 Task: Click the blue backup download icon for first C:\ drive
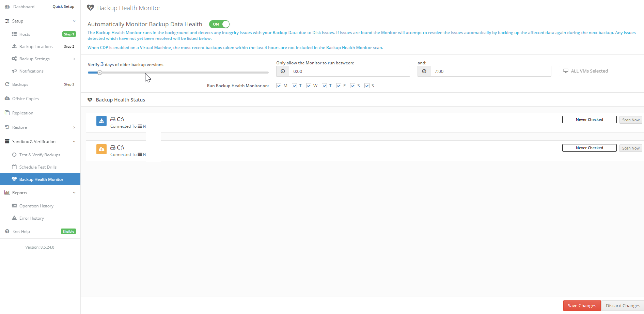[101, 121]
